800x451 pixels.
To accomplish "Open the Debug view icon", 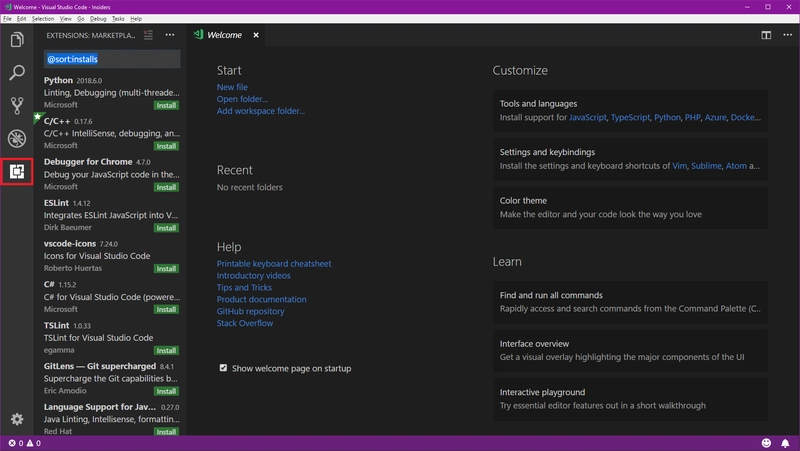I will click(17, 138).
